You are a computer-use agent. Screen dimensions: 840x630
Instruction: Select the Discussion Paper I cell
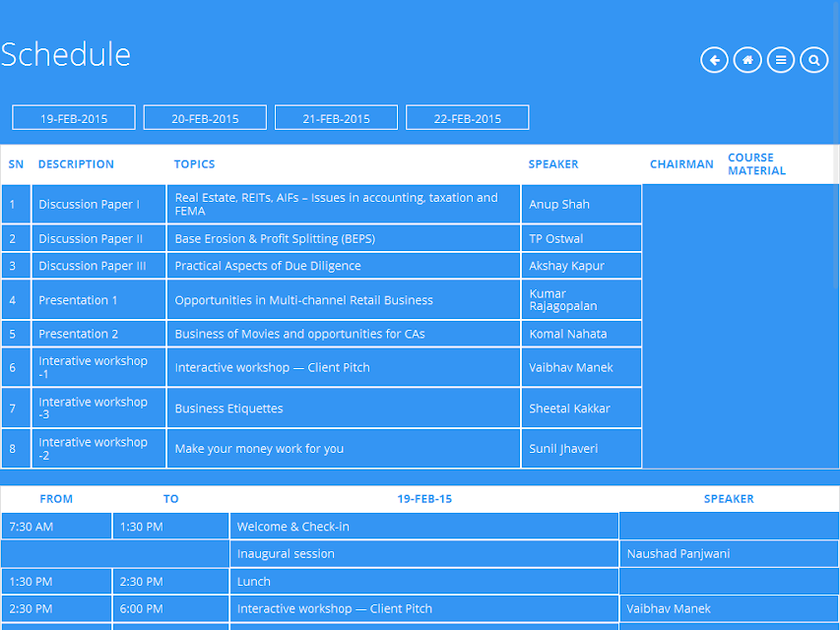[x=99, y=204]
